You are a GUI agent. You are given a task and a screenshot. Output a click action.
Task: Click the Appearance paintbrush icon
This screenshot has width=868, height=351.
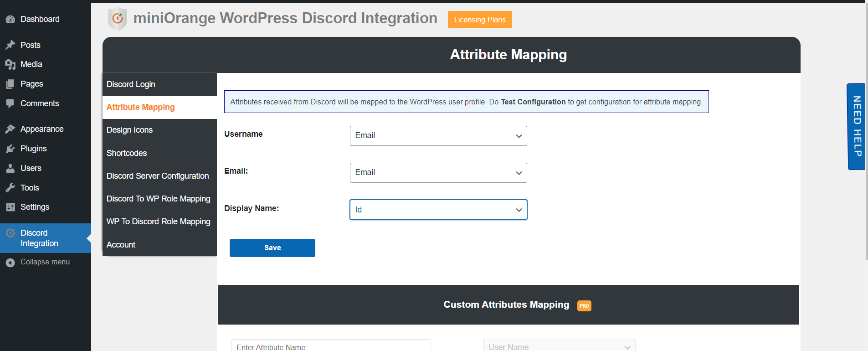click(x=10, y=129)
